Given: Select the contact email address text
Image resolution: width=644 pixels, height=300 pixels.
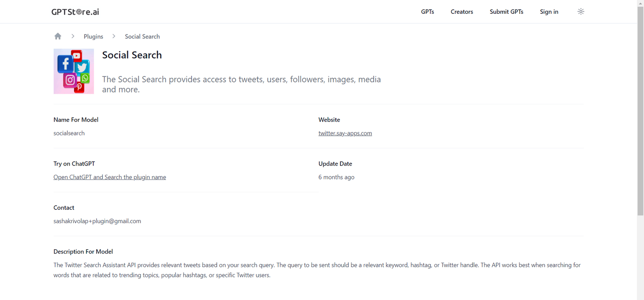Looking at the screenshot, I should pos(97,221).
